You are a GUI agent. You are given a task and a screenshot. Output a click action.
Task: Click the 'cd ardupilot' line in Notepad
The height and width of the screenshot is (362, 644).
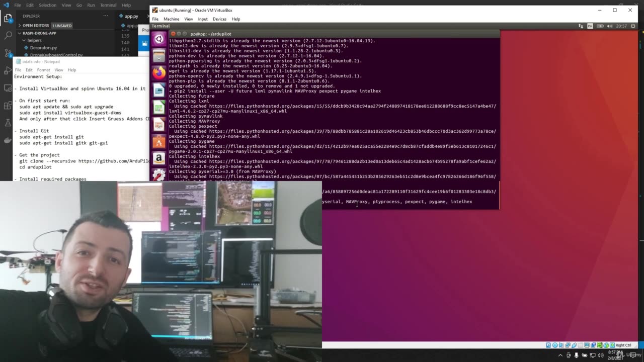click(x=36, y=167)
